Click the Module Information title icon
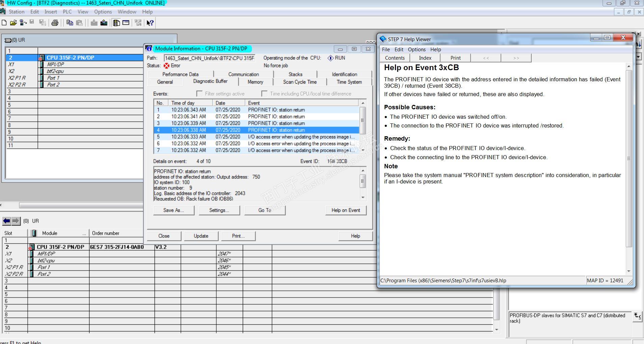Image resolution: width=644 pixels, height=344 pixels. (149, 49)
